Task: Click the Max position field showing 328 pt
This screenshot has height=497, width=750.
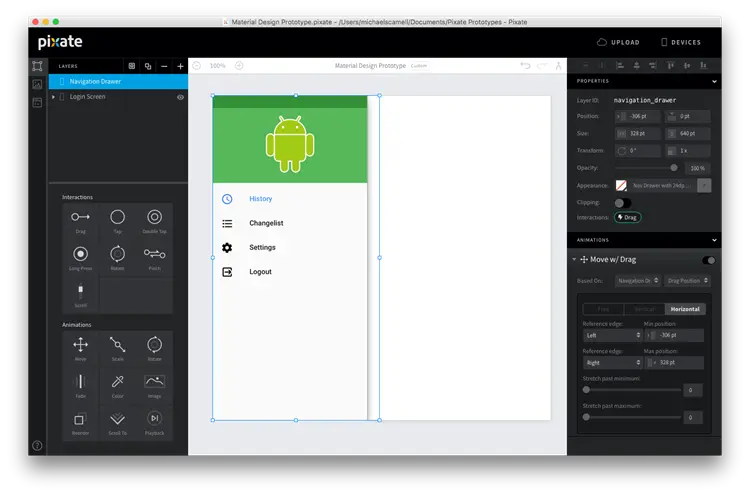Action: [674, 363]
